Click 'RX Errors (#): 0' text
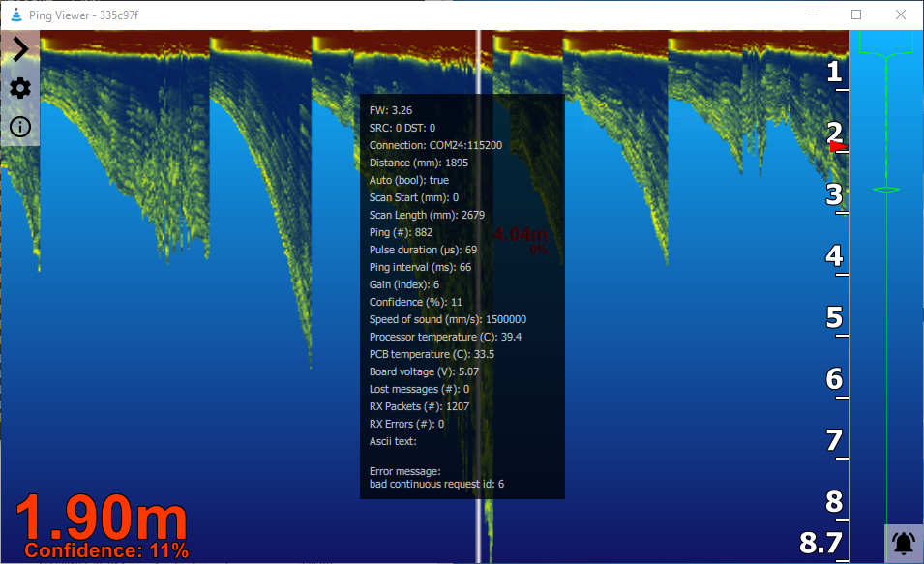The width and height of the screenshot is (924, 564). (x=406, y=424)
